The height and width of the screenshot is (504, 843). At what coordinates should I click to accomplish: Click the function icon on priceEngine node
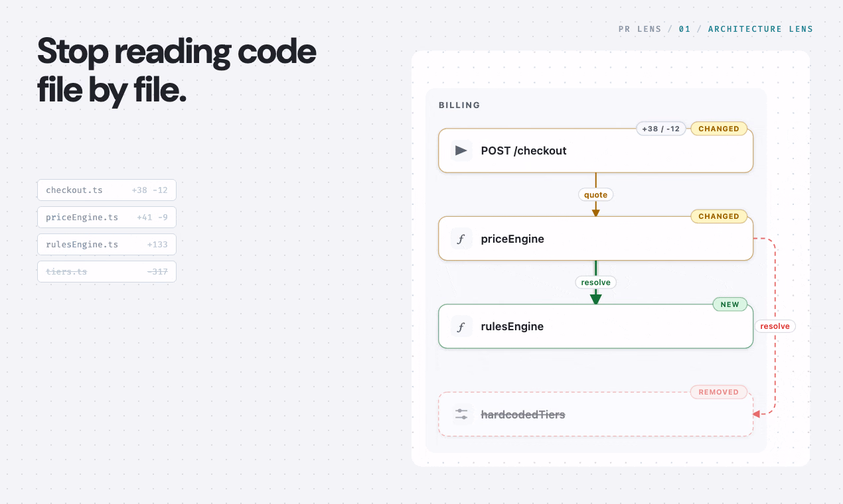pos(461,239)
